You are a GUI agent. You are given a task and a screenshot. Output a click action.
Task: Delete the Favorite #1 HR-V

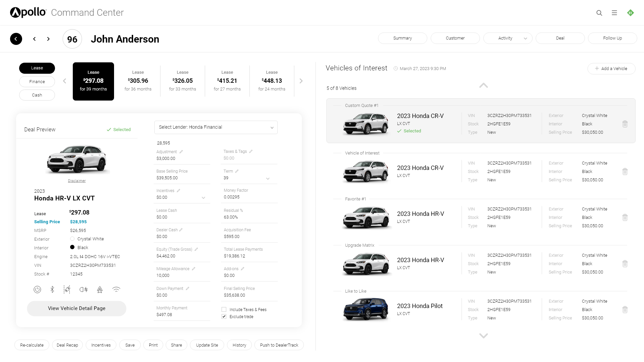coord(625,218)
